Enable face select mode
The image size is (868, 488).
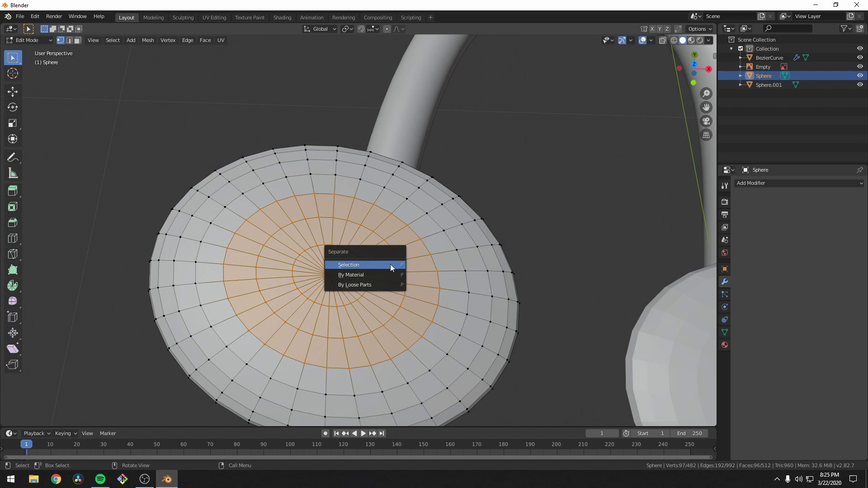click(77, 40)
